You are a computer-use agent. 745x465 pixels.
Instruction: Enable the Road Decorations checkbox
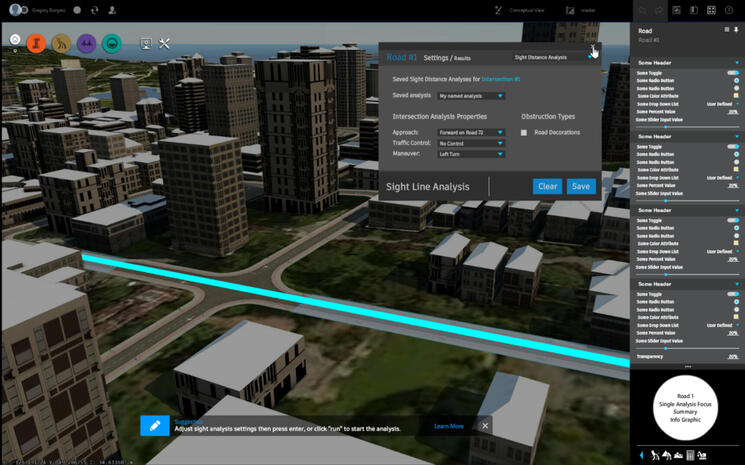(524, 132)
